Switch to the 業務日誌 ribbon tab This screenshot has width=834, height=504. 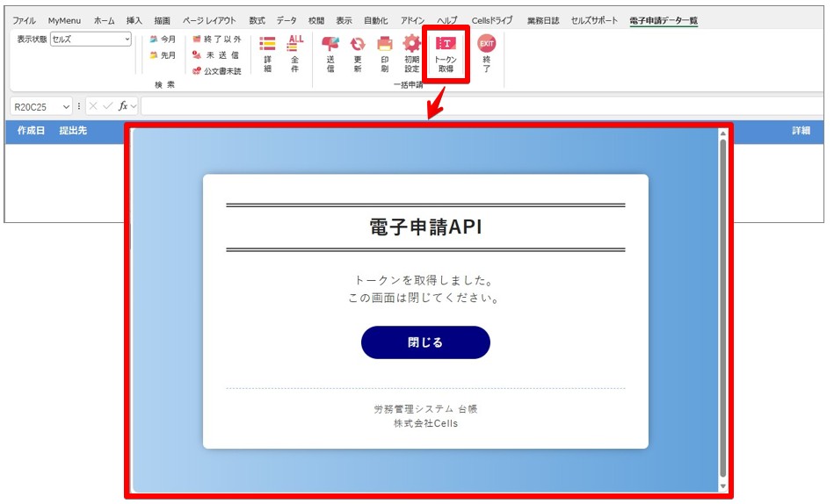543,21
